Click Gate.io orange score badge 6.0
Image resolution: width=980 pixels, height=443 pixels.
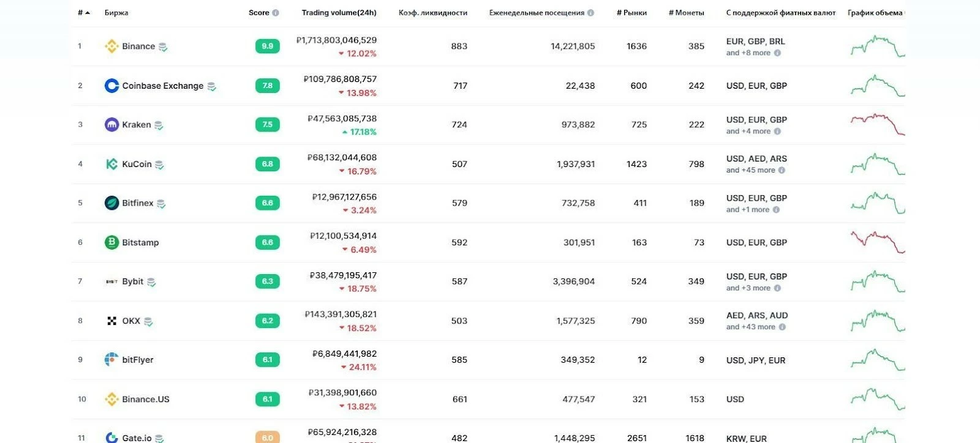[268, 437]
